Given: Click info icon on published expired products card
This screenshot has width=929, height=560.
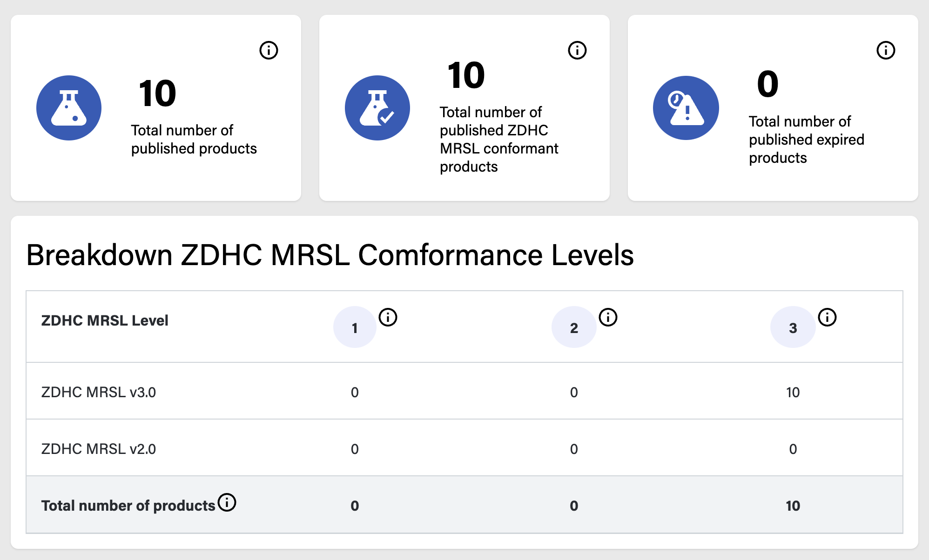Looking at the screenshot, I should coord(886,50).
